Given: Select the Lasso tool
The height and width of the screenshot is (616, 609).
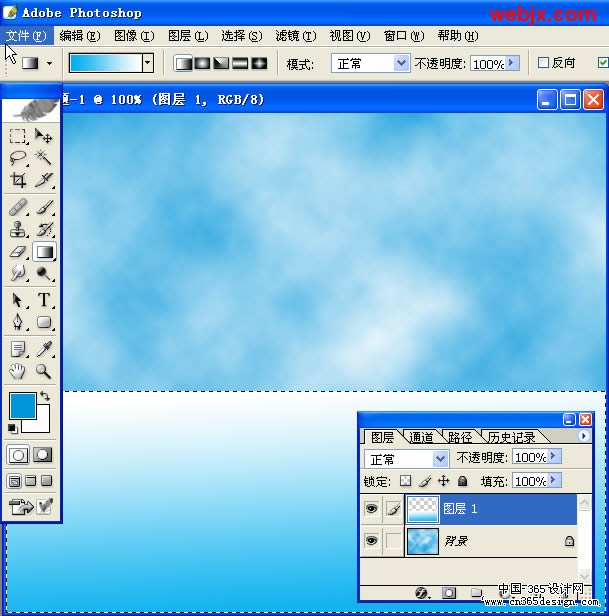Looking at the screenshot, I should (x=18, y=158).
